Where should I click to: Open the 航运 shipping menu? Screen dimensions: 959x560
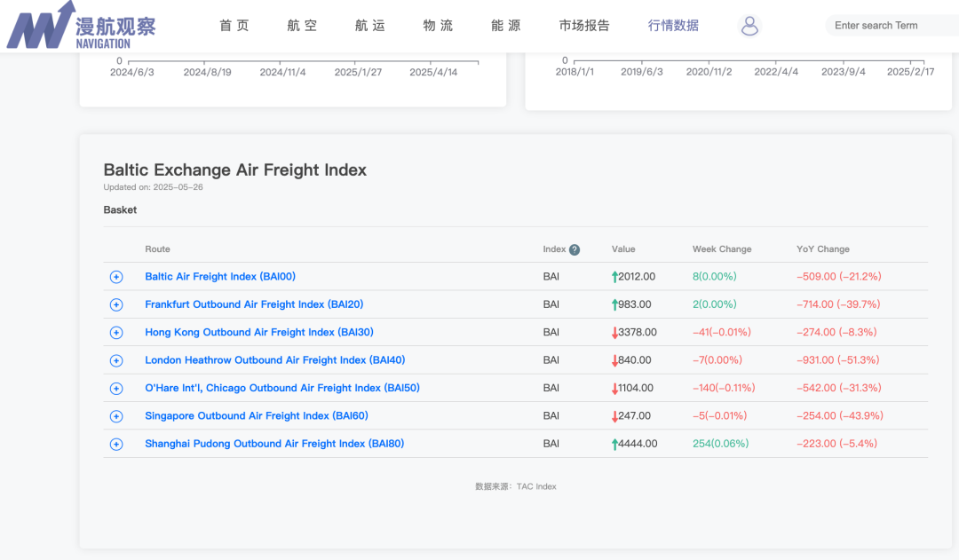point(370,26)
